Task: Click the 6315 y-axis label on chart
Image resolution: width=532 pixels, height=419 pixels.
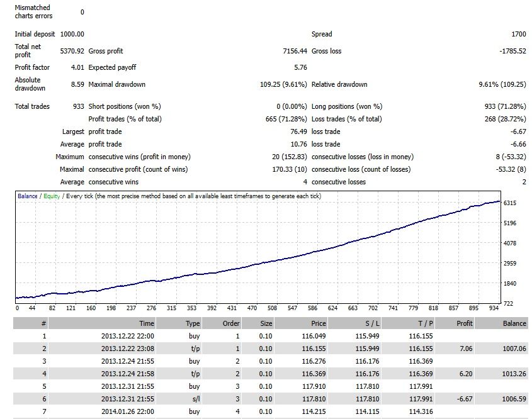Action: click(509, 203)
